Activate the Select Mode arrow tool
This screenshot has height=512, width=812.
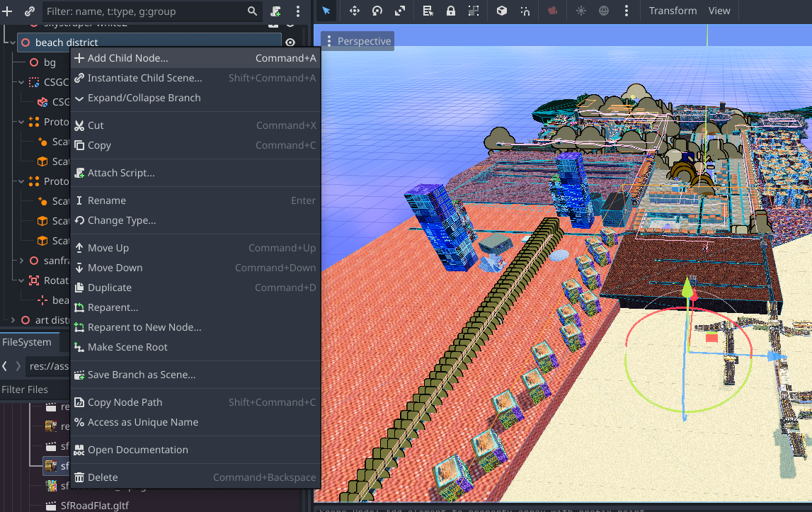[x=326, y=11]
